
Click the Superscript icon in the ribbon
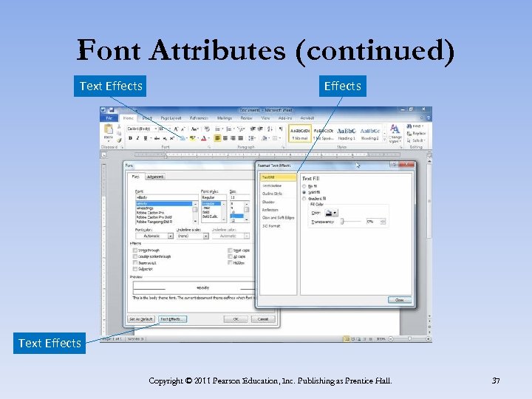(172, 138)
